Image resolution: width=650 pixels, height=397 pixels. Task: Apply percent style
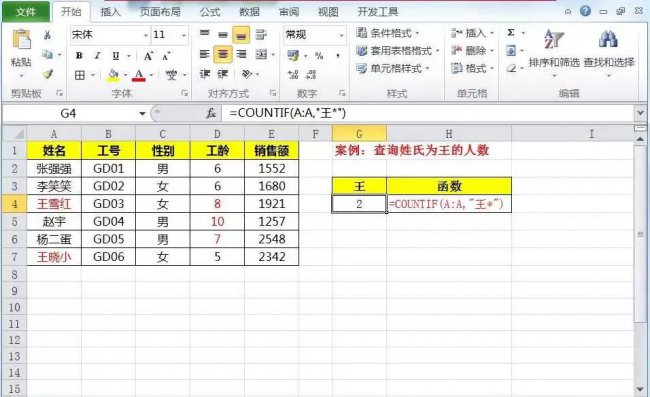point(319,56)
